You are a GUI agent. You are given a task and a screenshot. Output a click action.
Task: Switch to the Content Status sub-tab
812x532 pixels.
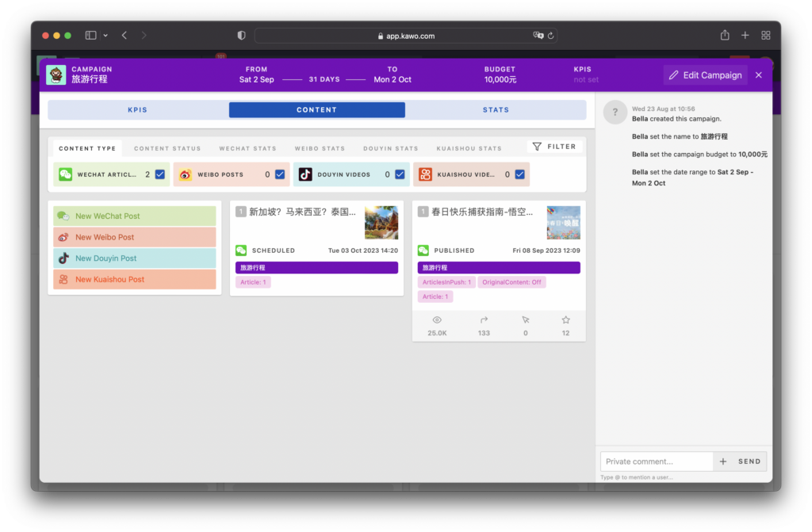click(167, 148)
